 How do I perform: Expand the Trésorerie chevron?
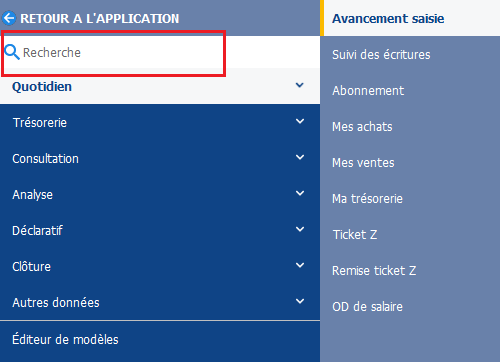click(300, 121)
